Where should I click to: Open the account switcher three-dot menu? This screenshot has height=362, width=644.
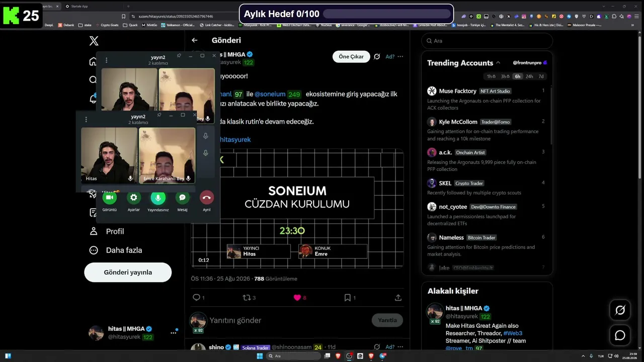(174, 332)
